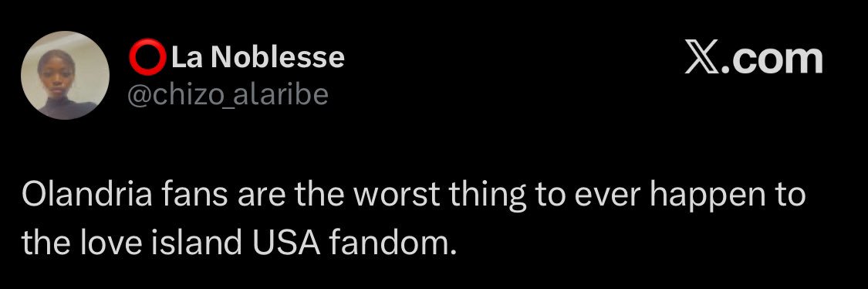
Task: Click the word "Noblesse" in the display name
Action: pyautogui.click(x=279, y=58)
